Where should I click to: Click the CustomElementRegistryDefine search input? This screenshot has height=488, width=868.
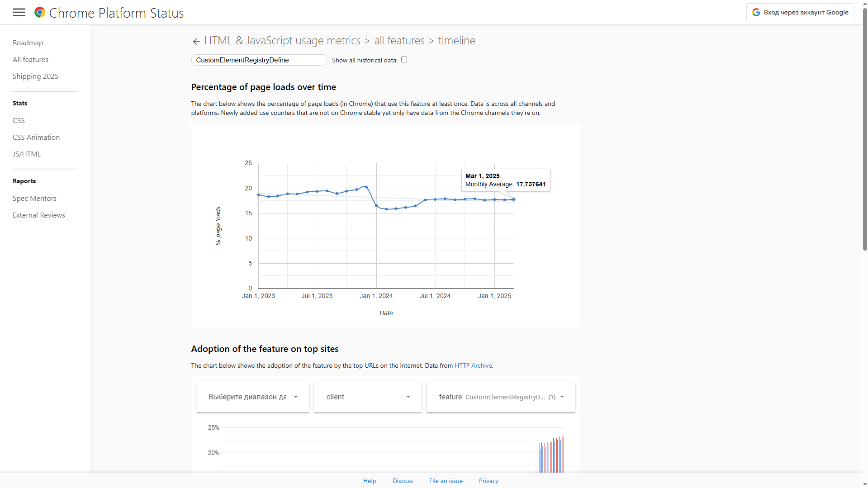pyautogui.click(x=258, y=60)
